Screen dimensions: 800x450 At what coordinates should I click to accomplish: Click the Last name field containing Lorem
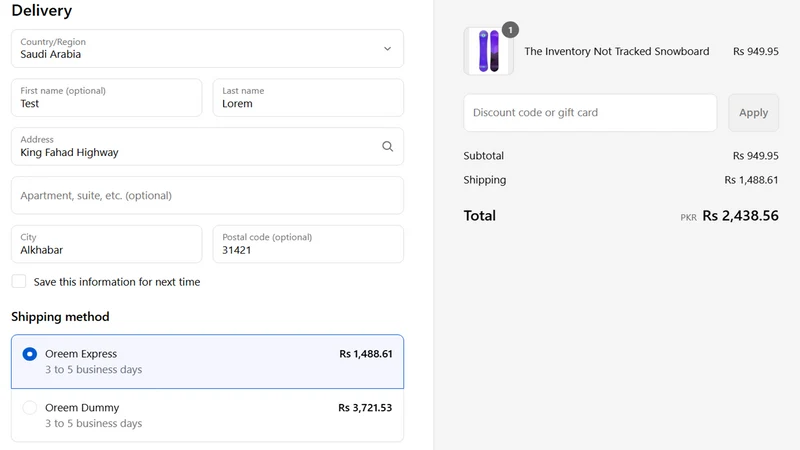click(x=308, y=97)
